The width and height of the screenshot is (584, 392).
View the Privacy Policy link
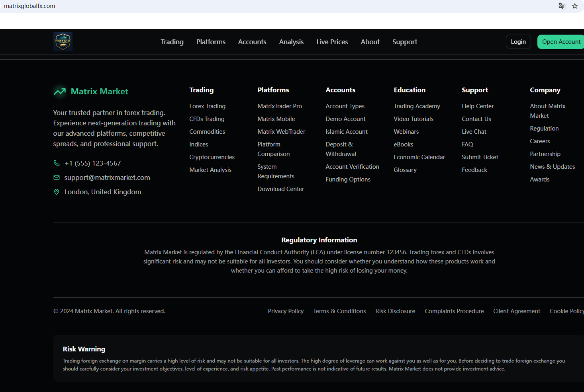click(x=286, y=311)
